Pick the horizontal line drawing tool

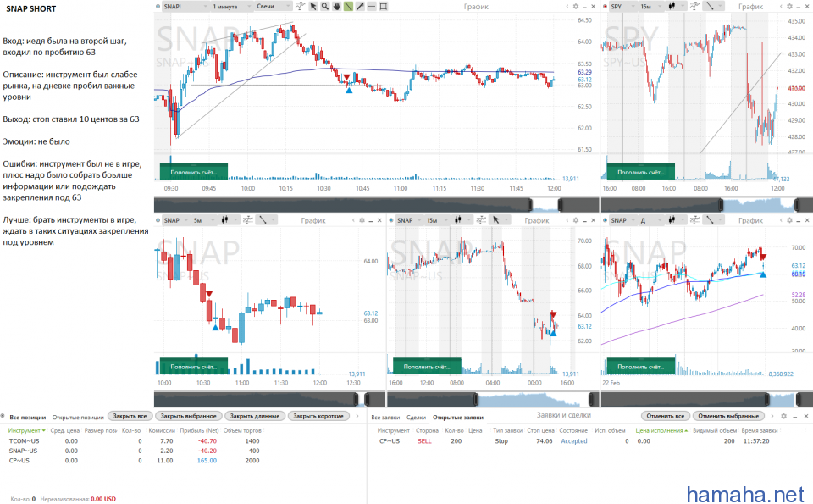coord(372,6)
